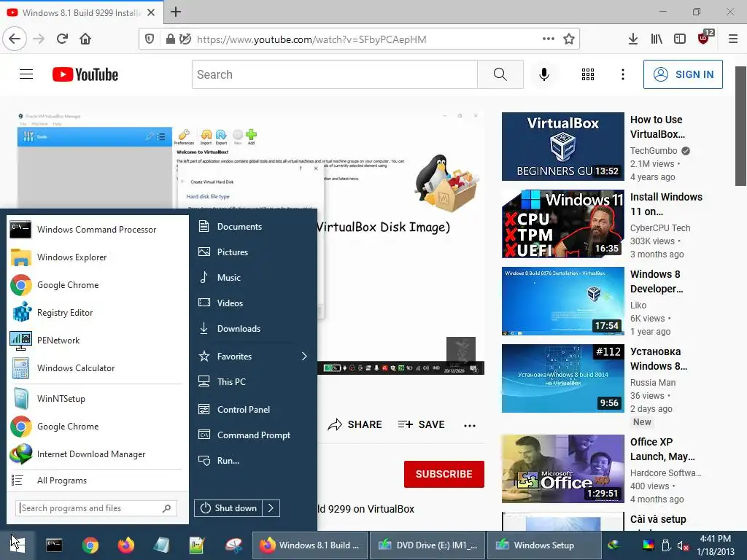Launch PENetwork from Start menu
747x560 pixels.
97,340
